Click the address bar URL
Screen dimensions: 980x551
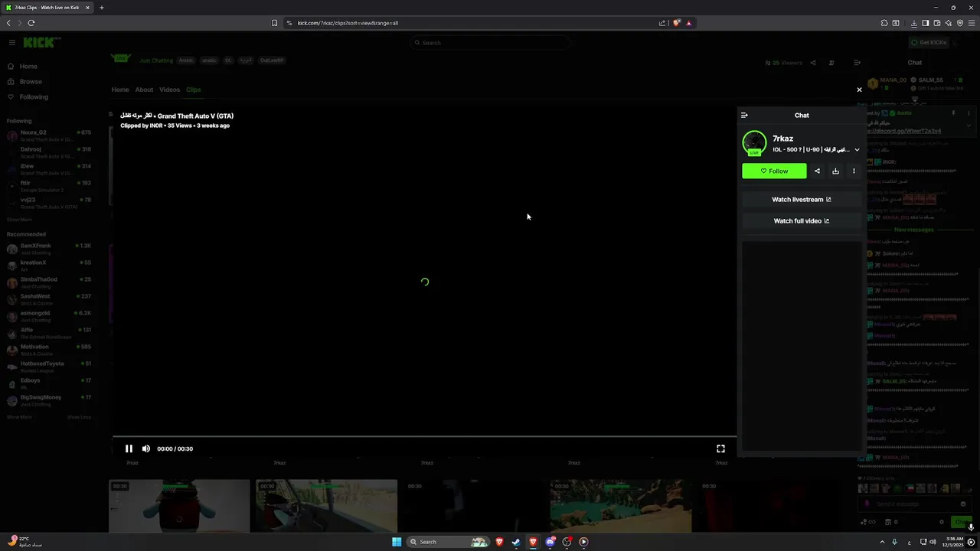(x=348, y=23)
